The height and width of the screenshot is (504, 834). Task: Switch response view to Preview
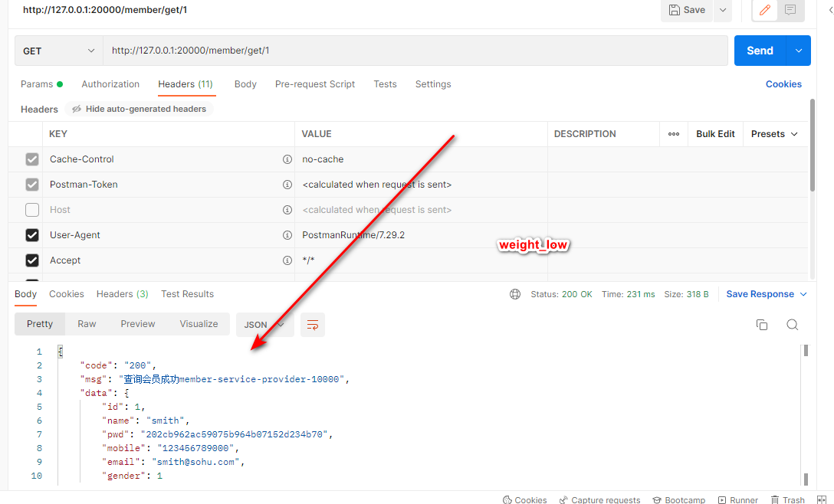pyautogui.click(x=138, y=324)
